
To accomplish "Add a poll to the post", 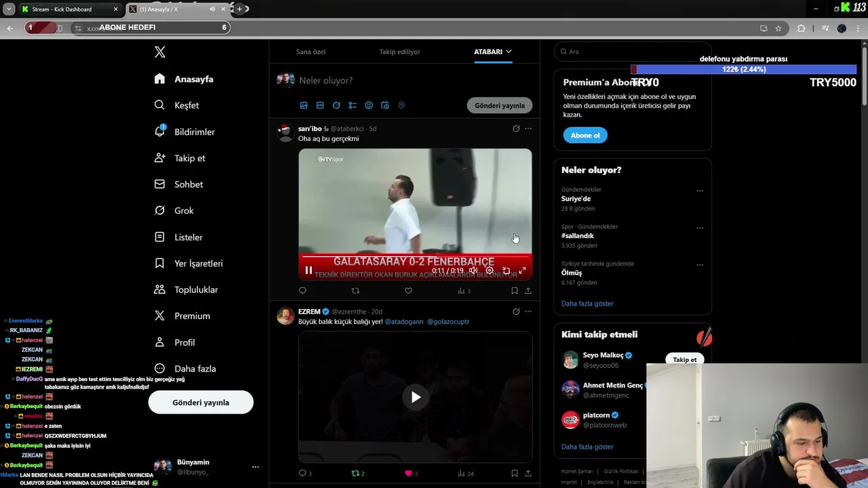I will [x=353, y=106].
